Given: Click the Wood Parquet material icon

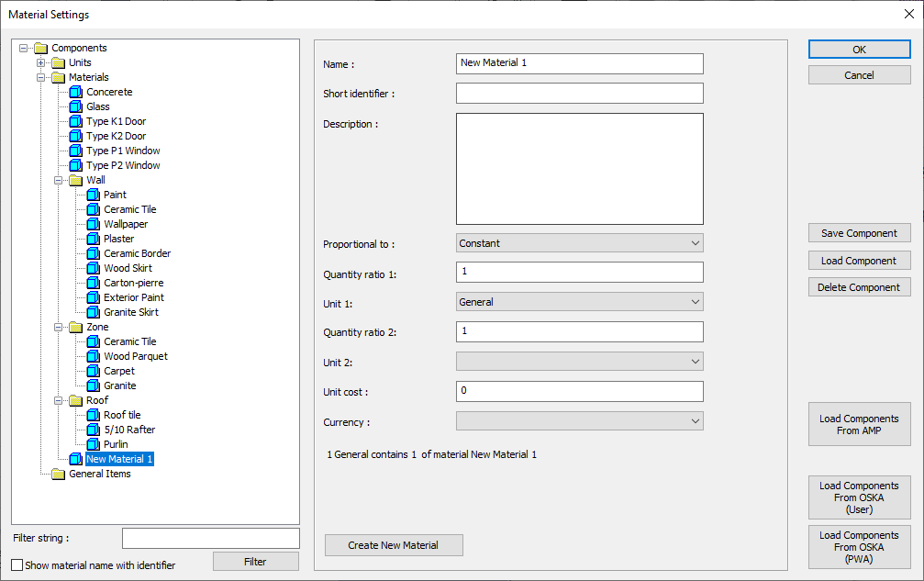Looking at the screenshot, I should (93, 356).
